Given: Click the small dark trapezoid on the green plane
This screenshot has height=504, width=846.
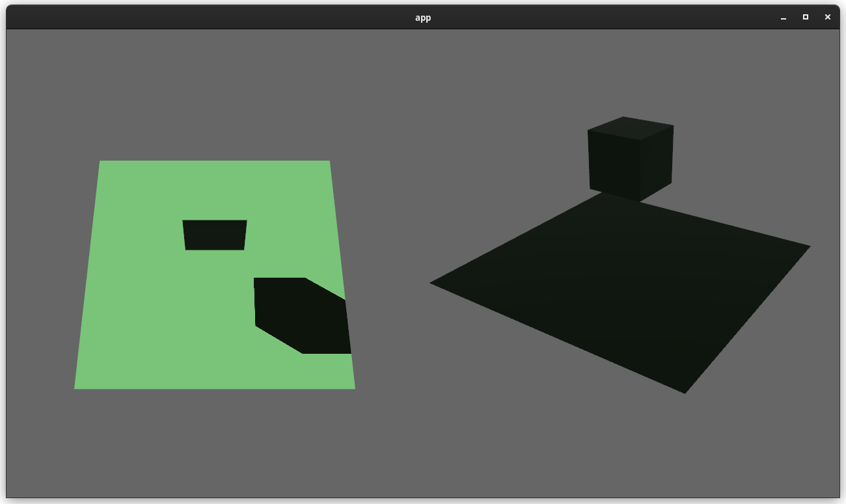Looking at the screenshot, I should (x=215, y=235).
